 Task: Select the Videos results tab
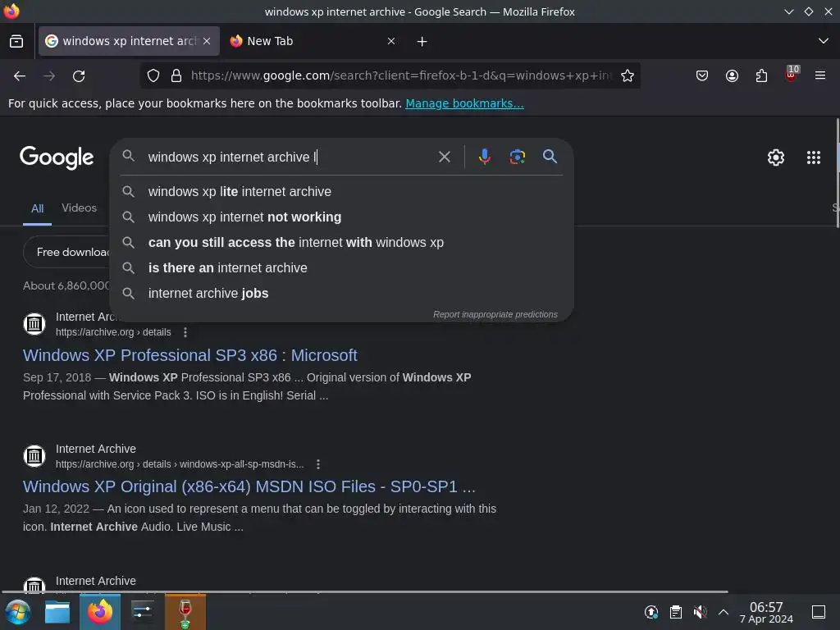point(80,208)
